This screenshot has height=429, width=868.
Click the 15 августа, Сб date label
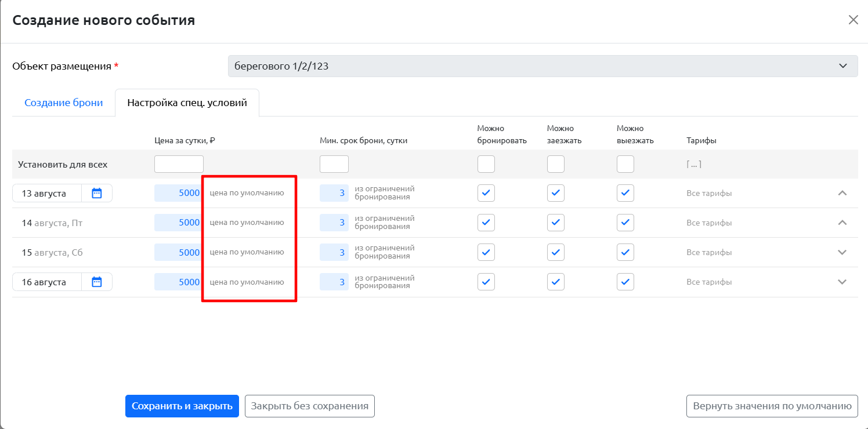click(x=52, y=252)
